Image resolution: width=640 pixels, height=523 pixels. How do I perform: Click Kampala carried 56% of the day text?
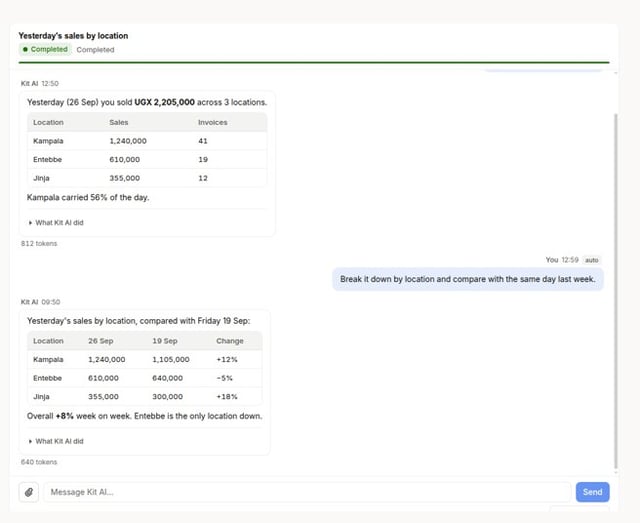coord(88,197)
